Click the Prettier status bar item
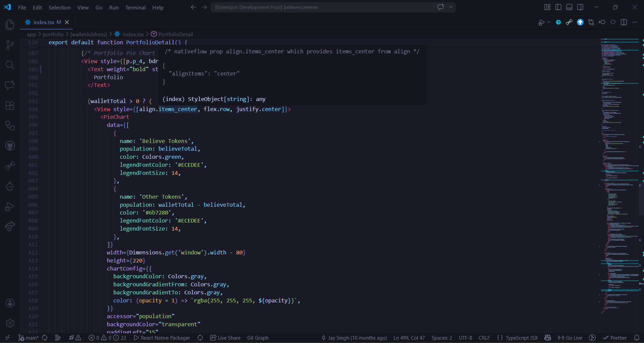The height and width of the screenshot is (343, 644). click(615, 338)
